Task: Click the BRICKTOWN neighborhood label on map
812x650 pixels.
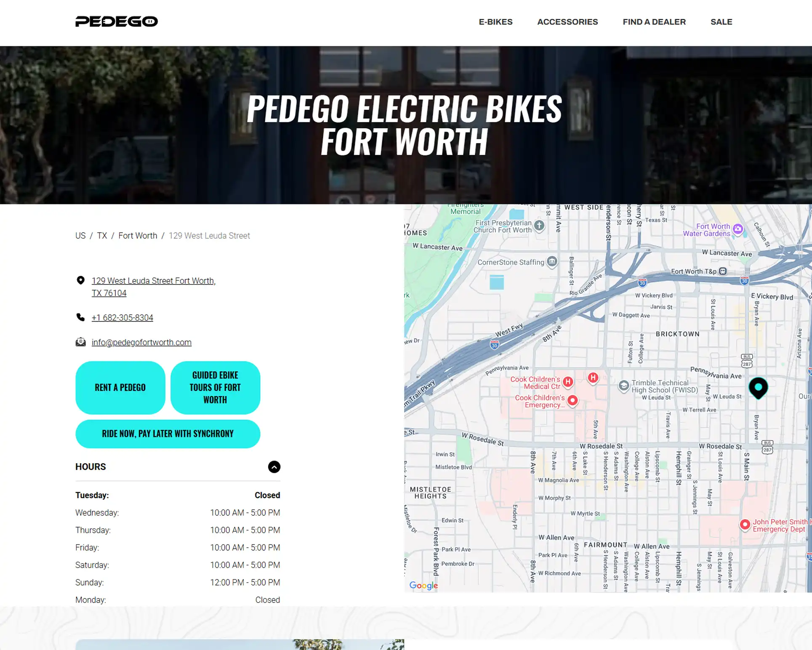Action: (x=677, y=334)
